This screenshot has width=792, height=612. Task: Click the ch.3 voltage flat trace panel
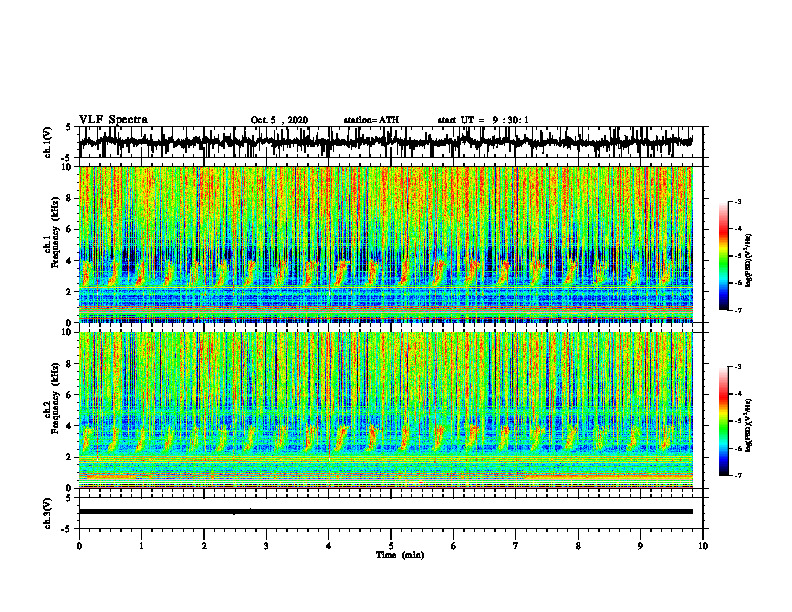(390, 513)
